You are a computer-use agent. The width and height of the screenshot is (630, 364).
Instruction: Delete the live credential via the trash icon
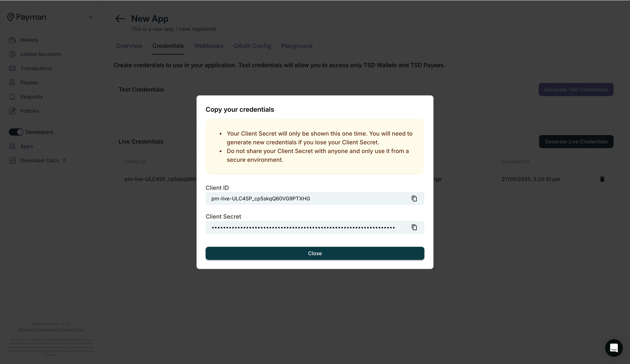click(x=602, y=179)
